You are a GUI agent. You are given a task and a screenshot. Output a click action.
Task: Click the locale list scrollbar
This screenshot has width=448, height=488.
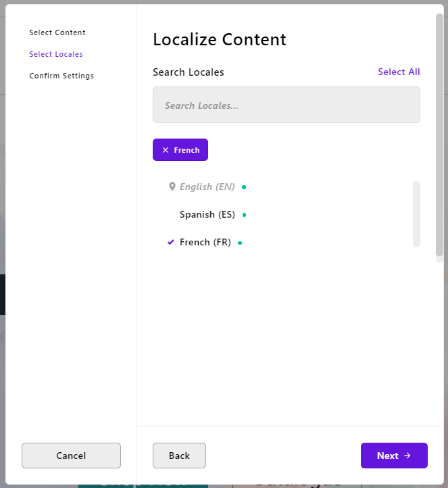(x=416, y=214)
